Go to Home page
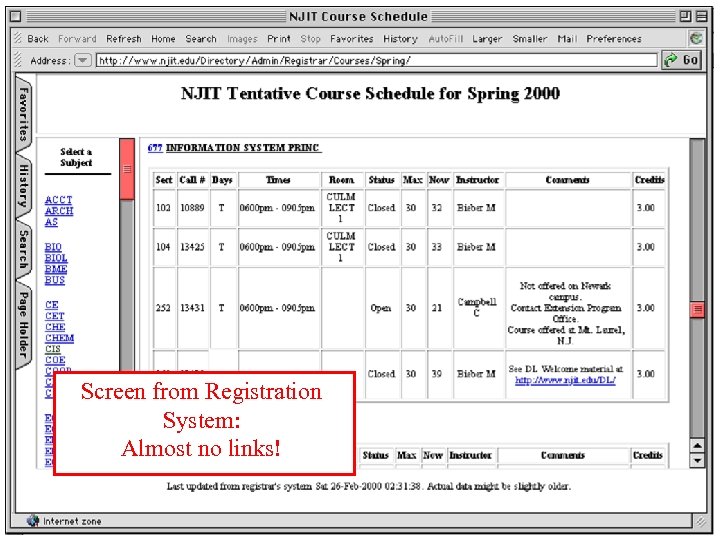The height and width of the screenshot is (540, 720). pos(163,39)
